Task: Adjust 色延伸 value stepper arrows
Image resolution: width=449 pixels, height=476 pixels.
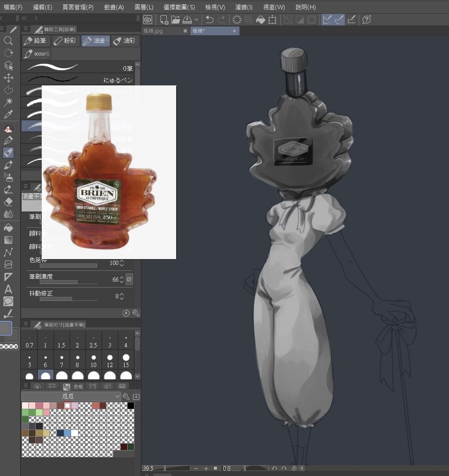Action: pos(122,263)
